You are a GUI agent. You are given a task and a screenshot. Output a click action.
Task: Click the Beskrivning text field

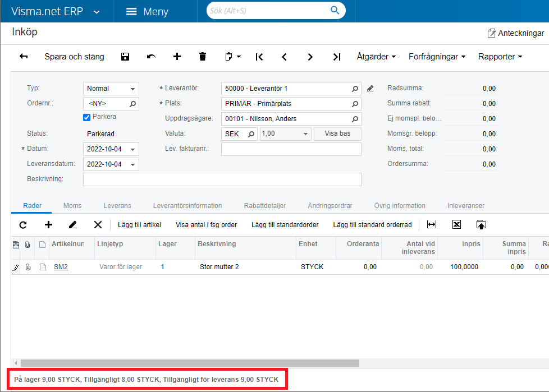tap(222, 179)
